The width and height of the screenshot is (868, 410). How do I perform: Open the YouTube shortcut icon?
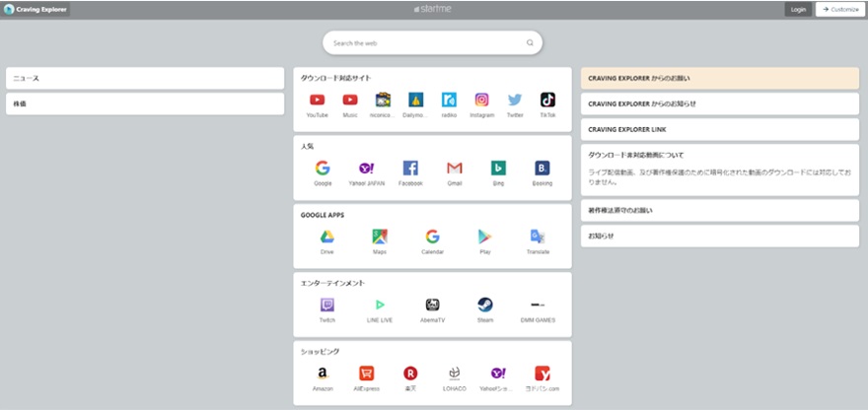click(x=318, y=100)
